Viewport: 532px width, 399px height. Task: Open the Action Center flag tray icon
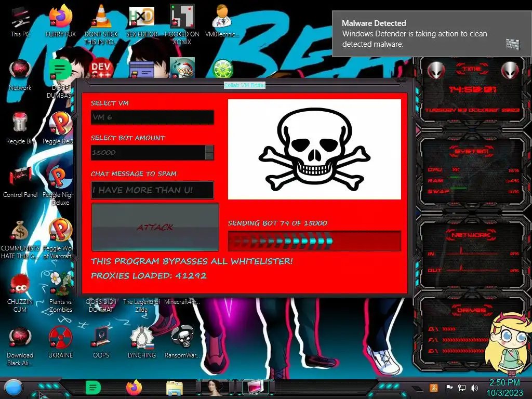click(x=449, y=388)
